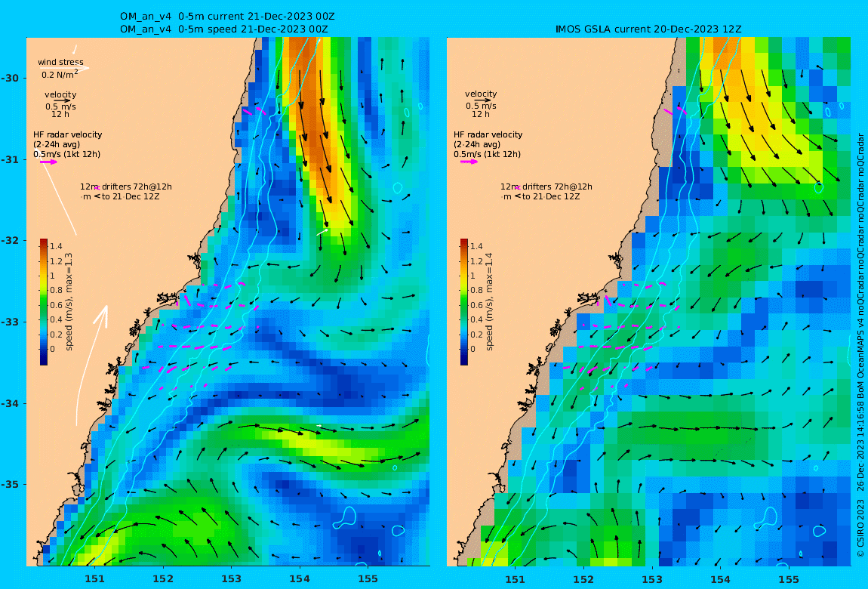The width and height of the screenshot is (868, 589).
Task: Click 'speed (m/s), max=1.3' colorbar label
Action: pos(69,302)
